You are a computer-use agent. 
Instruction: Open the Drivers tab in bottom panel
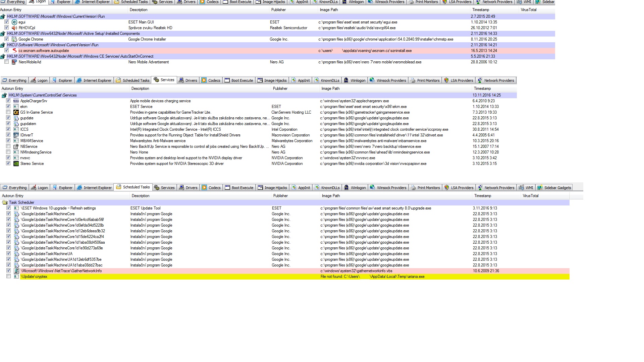[188, 188]
